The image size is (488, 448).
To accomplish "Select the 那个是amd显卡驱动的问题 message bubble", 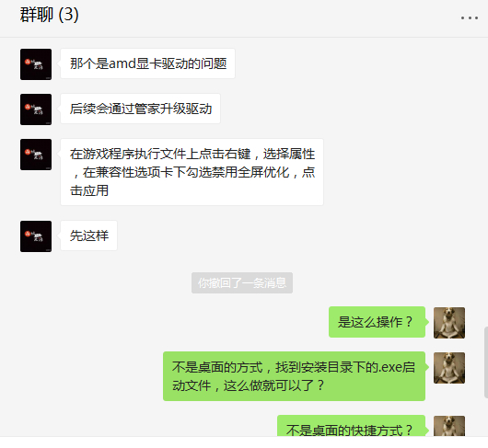I will (x=147, y=63).
